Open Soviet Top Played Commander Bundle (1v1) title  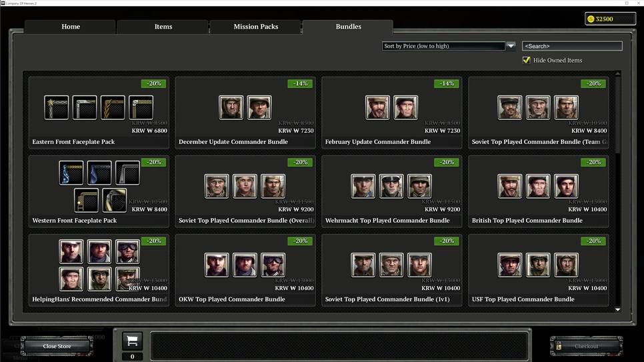point(387,299)
